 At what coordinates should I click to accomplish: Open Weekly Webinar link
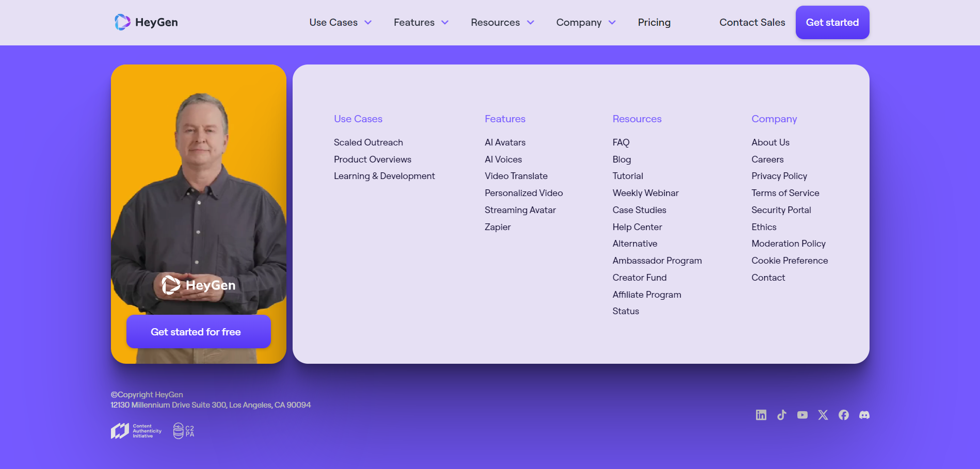coord(646,193)
